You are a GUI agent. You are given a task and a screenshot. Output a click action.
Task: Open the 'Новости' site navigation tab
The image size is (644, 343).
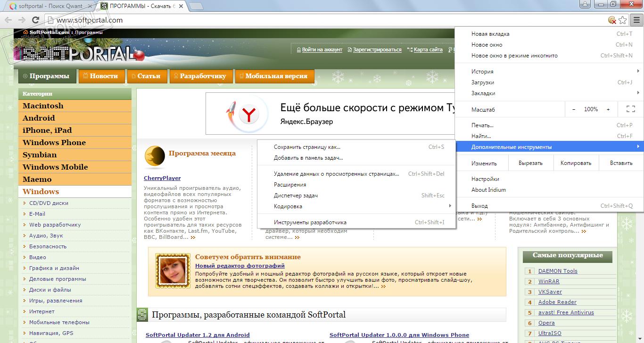click(x=101, y=76)
